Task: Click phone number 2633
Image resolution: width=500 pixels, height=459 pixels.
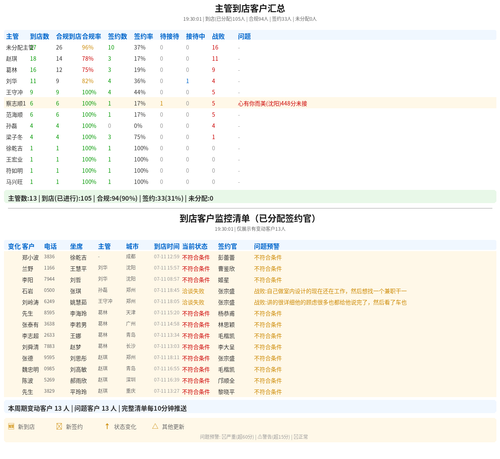Action: point(49,335)
